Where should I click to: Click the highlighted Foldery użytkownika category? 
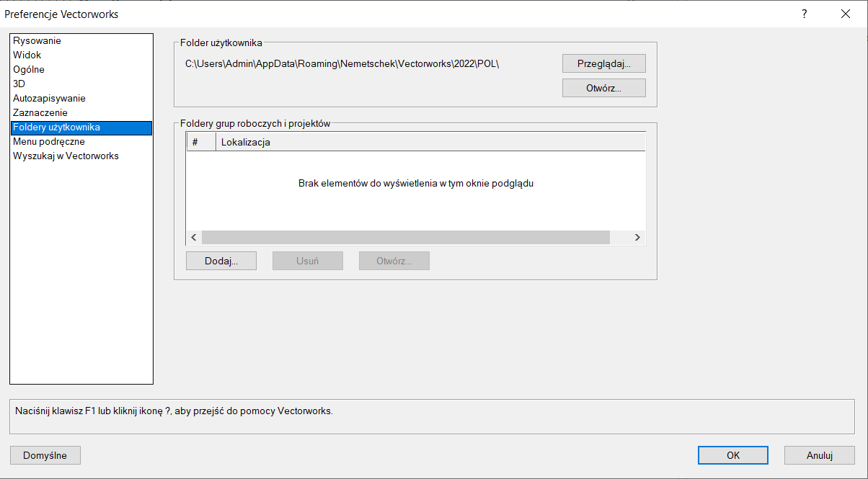pos(81,127)
